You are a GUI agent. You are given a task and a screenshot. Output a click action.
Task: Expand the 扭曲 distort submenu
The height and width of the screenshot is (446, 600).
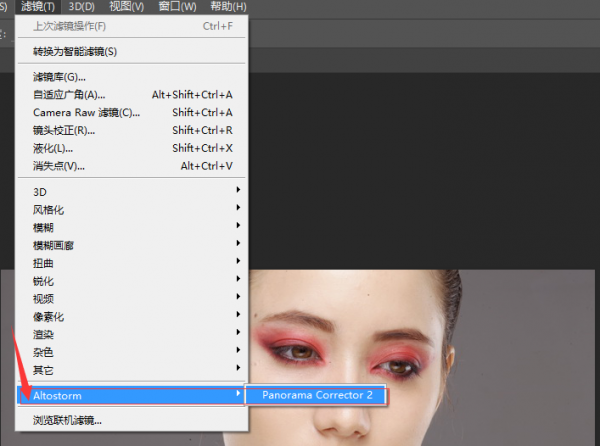[43, 263]
